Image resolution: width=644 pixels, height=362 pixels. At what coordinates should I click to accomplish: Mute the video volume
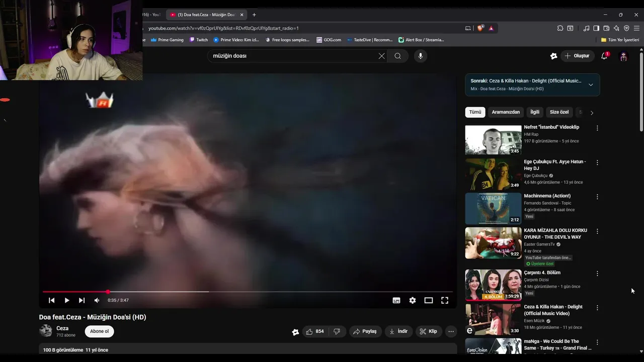click(97, 300)
